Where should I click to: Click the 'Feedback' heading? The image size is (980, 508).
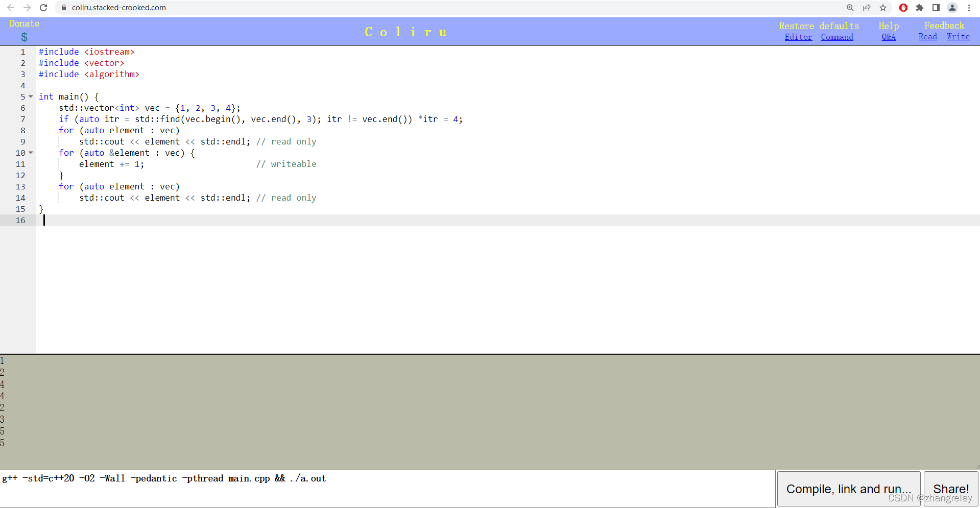(944, 26)
